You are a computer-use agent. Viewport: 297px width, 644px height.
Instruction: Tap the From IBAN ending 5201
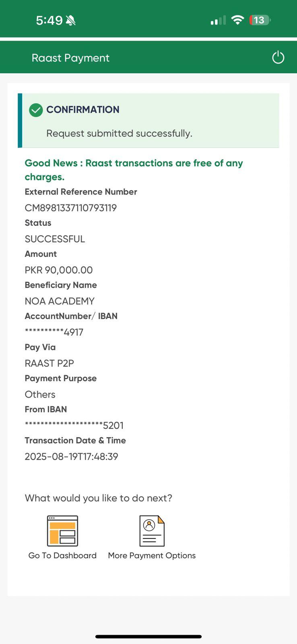pos(74,425)
